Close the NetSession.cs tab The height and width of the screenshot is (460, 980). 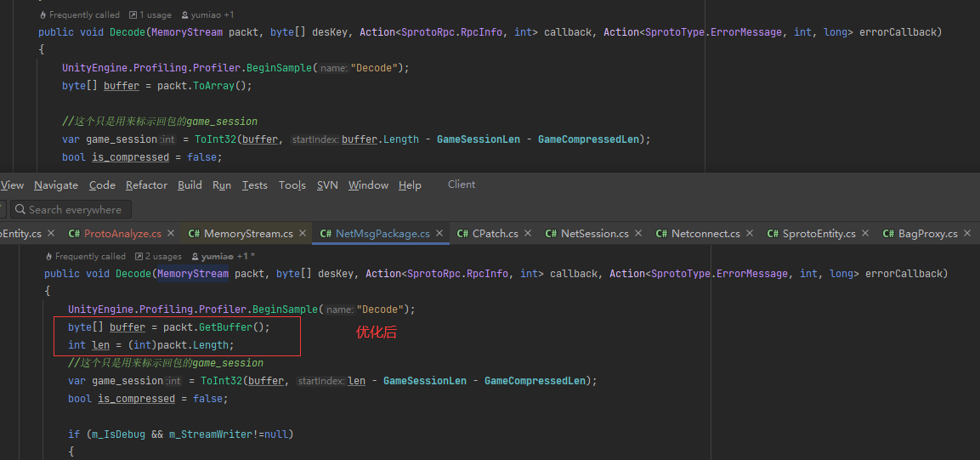pyautogui.click(x=638, y=233)
